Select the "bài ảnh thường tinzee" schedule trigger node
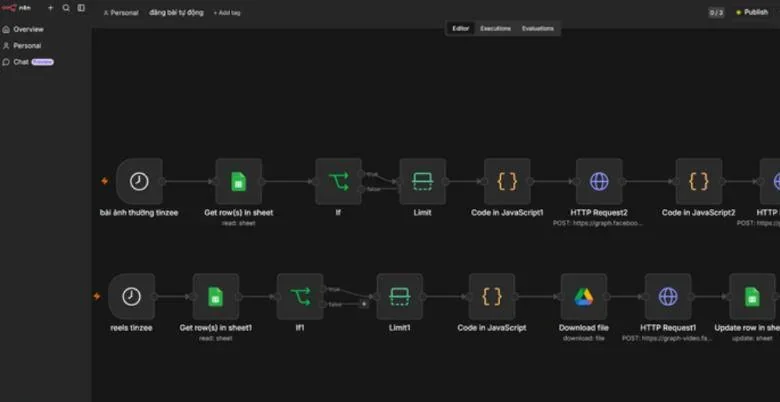This screenshot has height=402, width=780. click(139, 181)
